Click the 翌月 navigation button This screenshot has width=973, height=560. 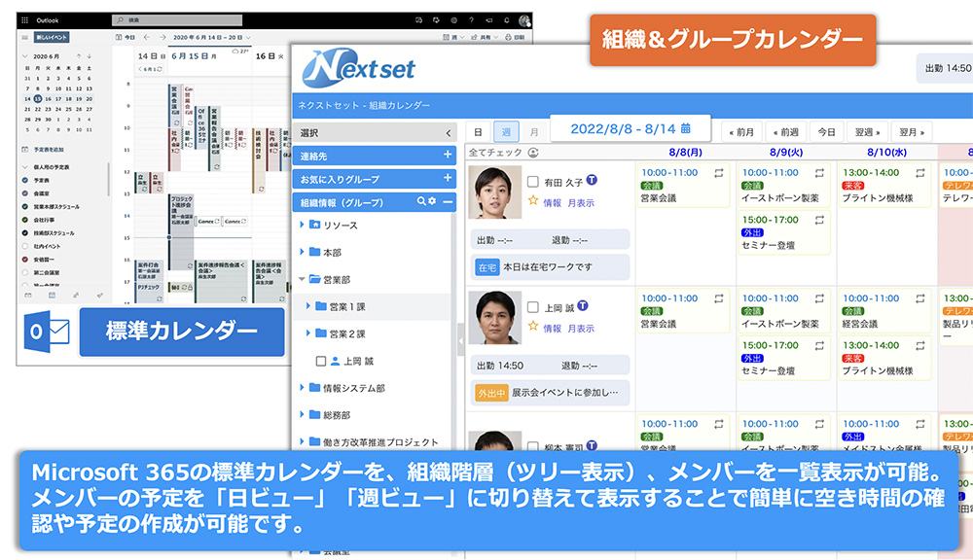pos(912,132)
